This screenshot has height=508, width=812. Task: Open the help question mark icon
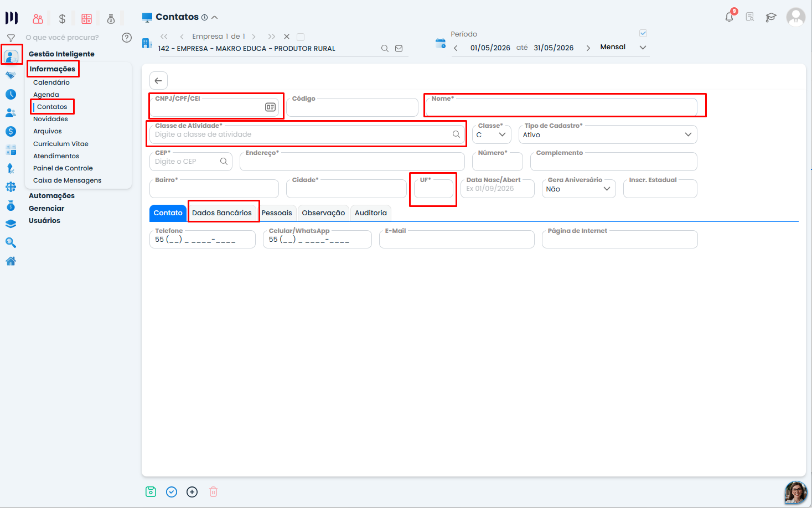127,38
